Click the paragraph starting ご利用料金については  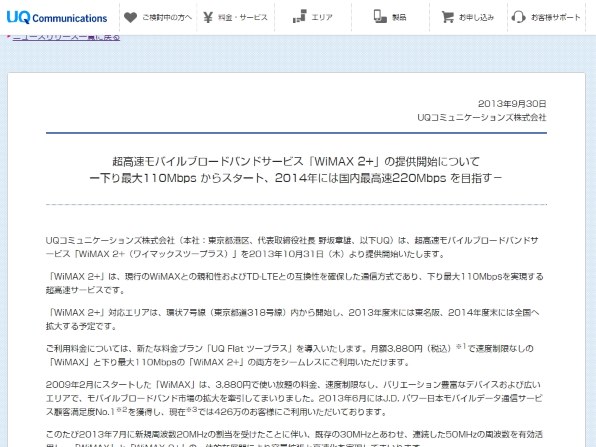click(x=290, y=355)
